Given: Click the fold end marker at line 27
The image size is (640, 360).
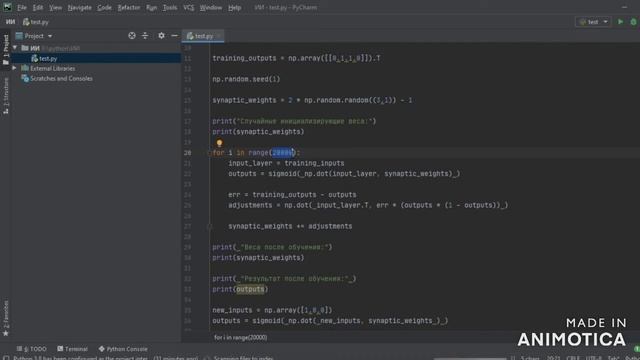Looking at the screenshot, I should [x=209, y=226].
